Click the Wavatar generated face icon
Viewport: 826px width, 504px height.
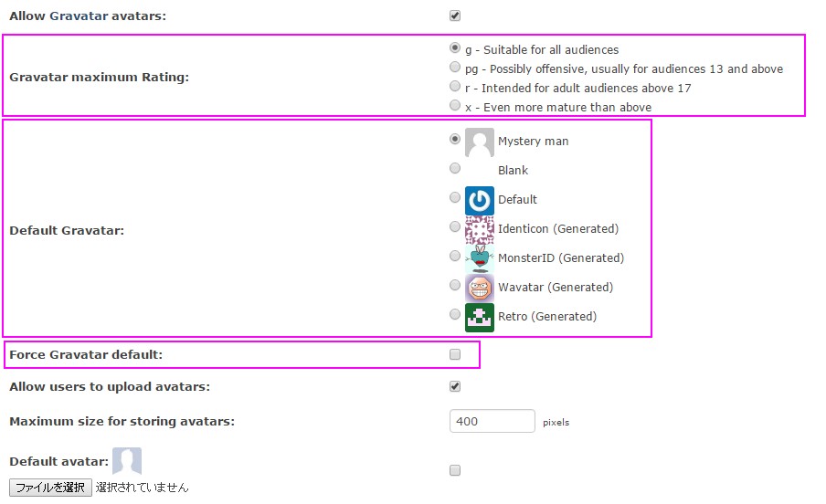(480, 289)
